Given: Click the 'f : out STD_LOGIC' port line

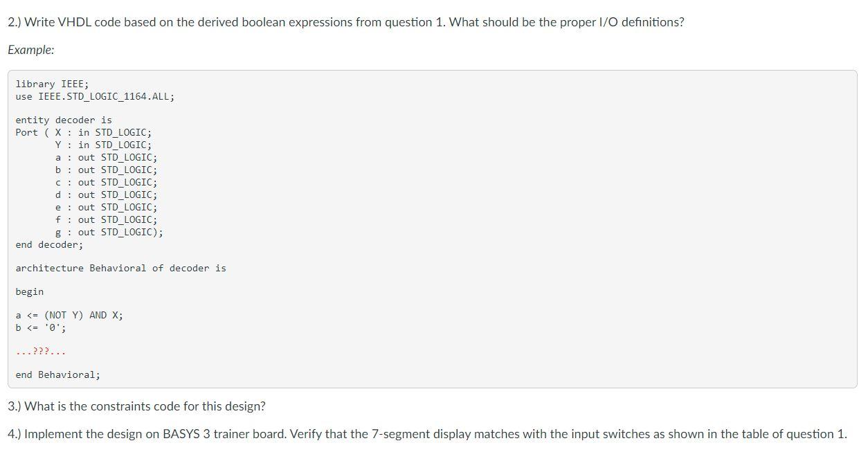Looking at the screenshot, I should [x=106, y=219].
